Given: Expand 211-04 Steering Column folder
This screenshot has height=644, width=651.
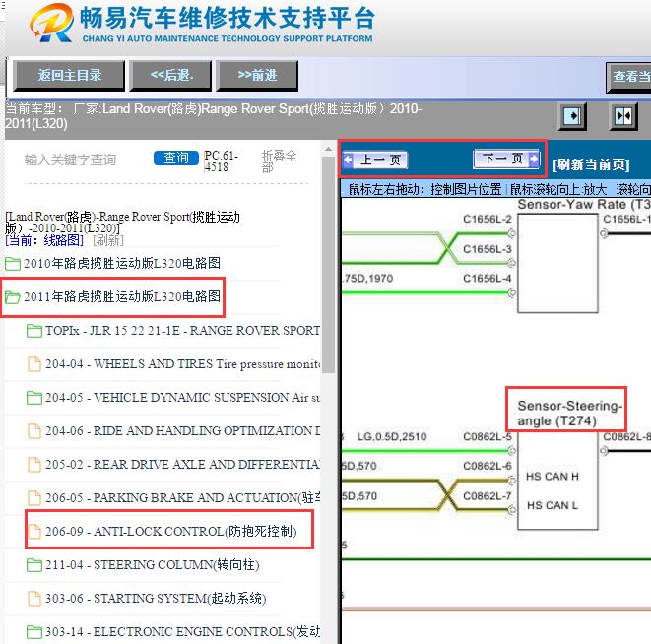Looking at the screenshot, I should [153, 565].
